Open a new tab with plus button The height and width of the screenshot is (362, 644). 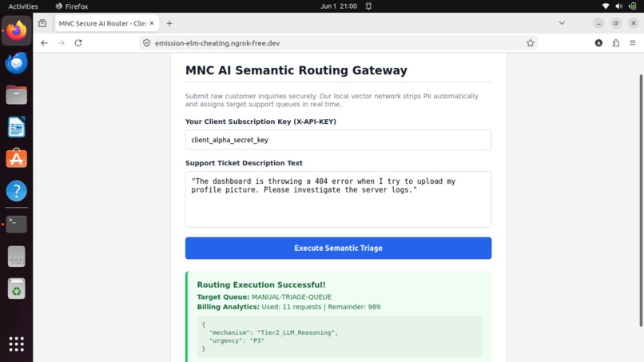169,23
